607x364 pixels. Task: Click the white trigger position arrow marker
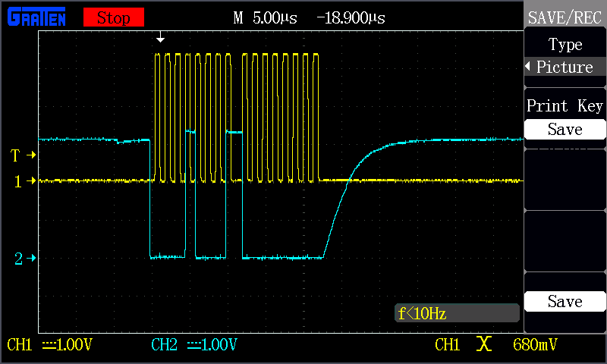(x=160, y=37)
